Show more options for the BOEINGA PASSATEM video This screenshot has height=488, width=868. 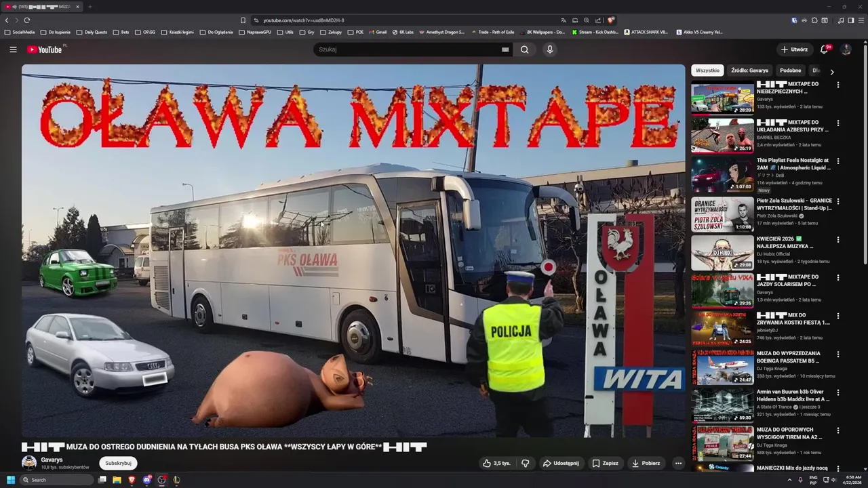(x=838, y=354)
